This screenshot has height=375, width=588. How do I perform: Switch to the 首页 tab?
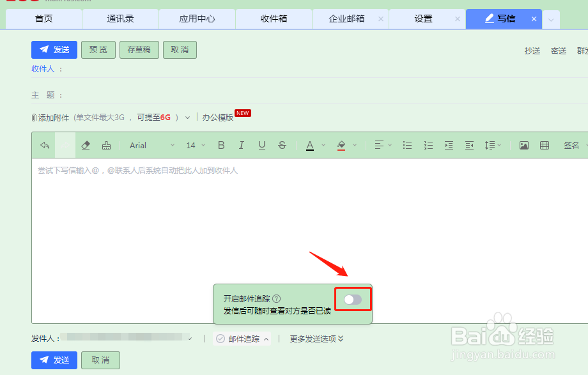[44, 19]
